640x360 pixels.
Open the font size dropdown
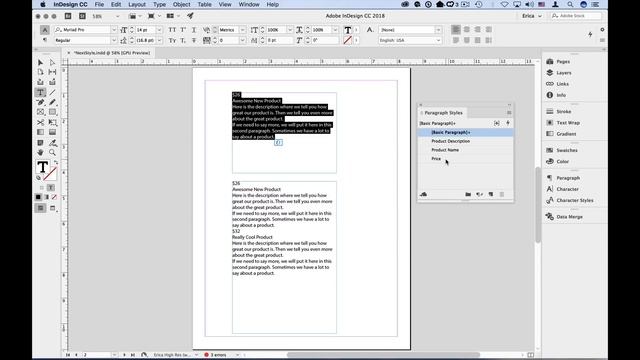coord(159,30)
